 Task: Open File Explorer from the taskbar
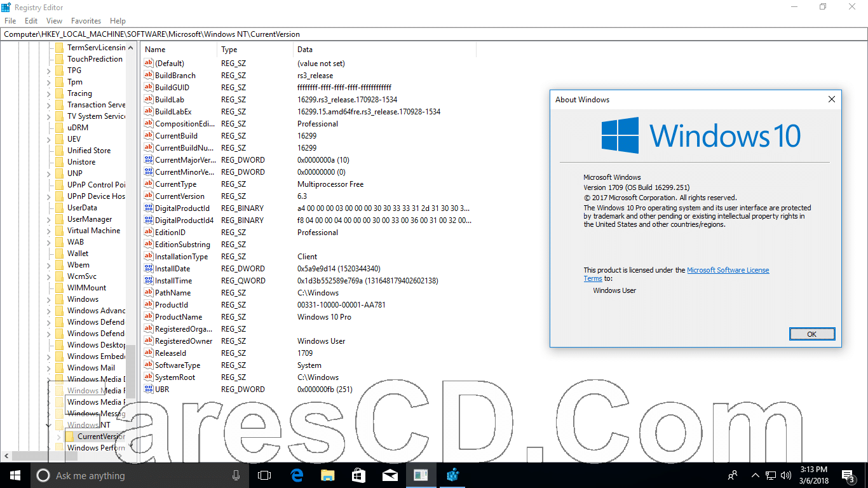point(327,475)
